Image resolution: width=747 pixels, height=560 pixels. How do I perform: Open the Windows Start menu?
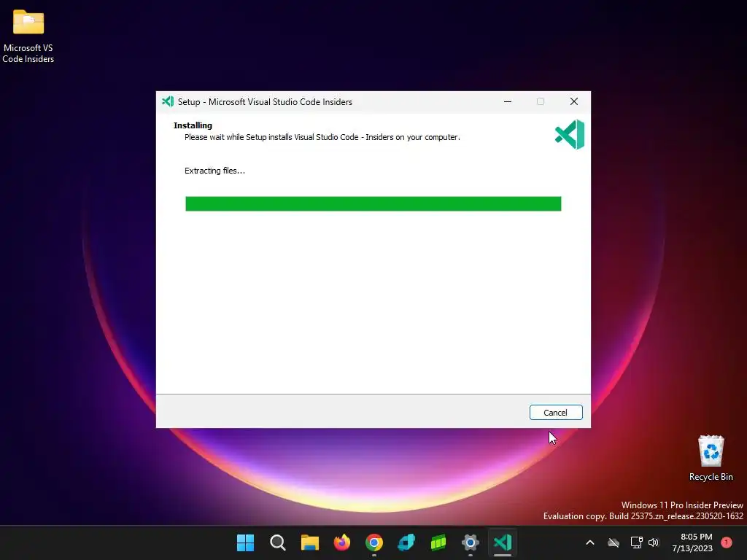coord(246,542)
